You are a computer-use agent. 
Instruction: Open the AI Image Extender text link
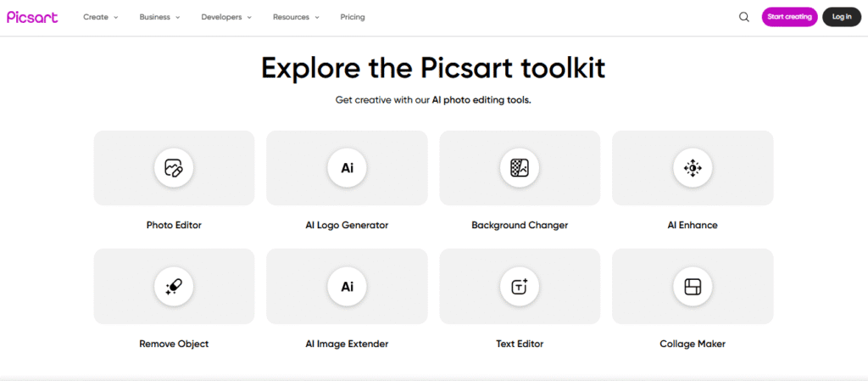coord(347,344)
